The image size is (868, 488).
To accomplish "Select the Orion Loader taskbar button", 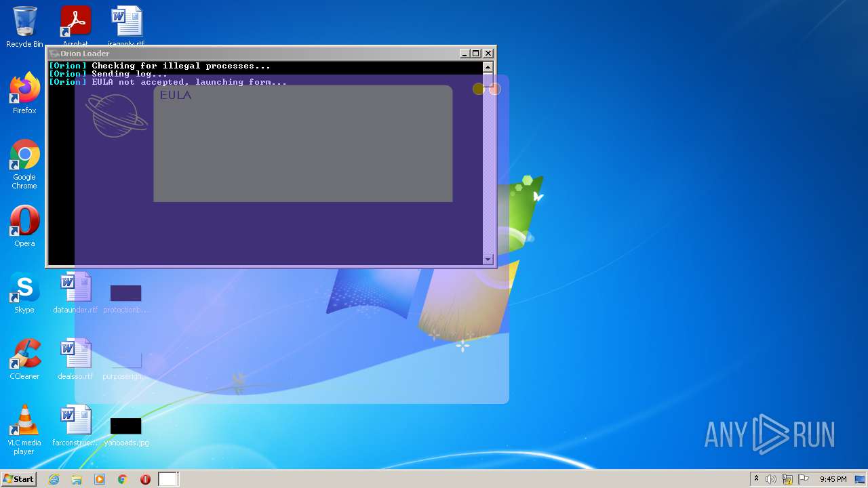I will coord(168,479).
